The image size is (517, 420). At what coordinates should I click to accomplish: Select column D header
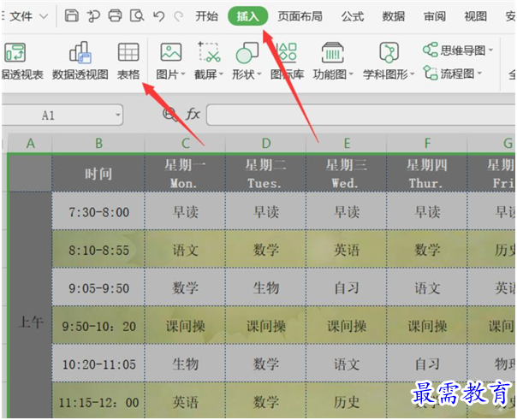coord(265,144)
